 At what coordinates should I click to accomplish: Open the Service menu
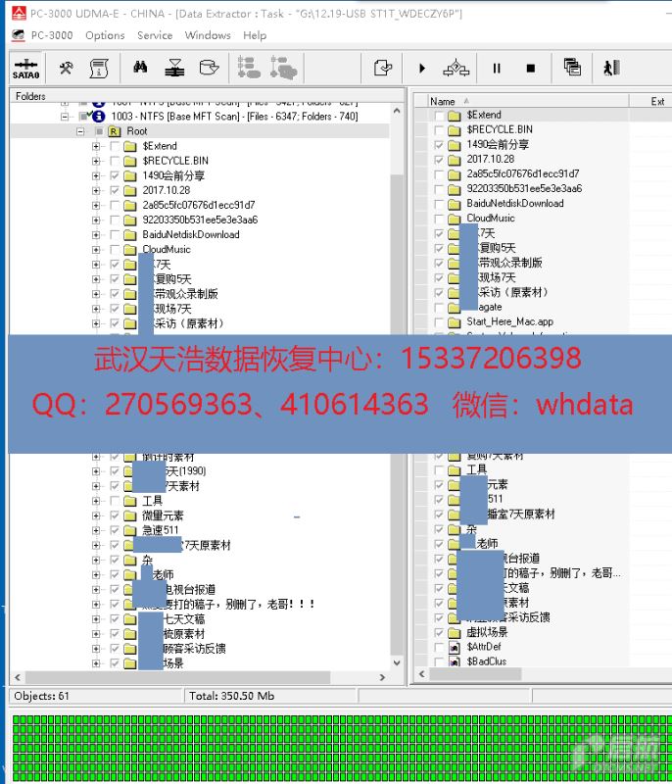[x=155, y=35]
